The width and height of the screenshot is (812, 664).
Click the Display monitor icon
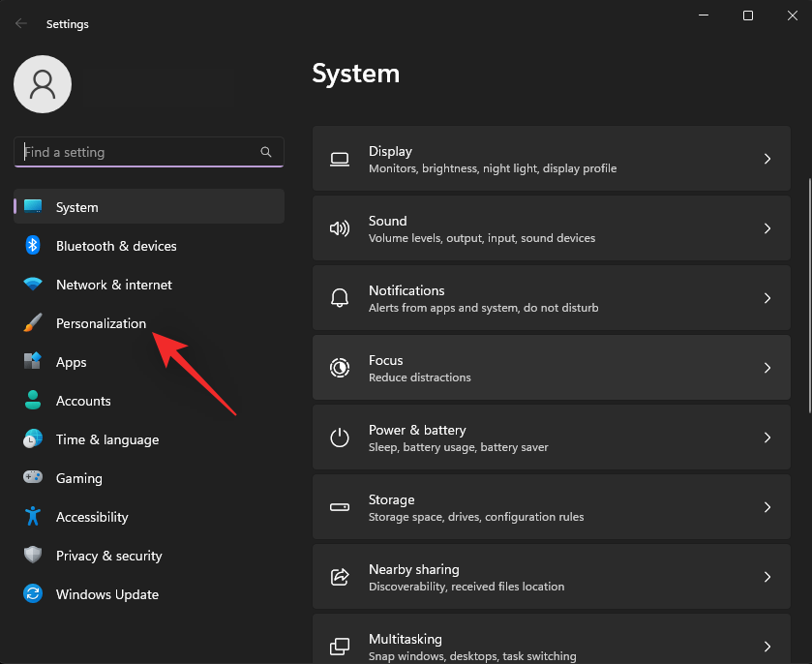click(x=340, y=158)
